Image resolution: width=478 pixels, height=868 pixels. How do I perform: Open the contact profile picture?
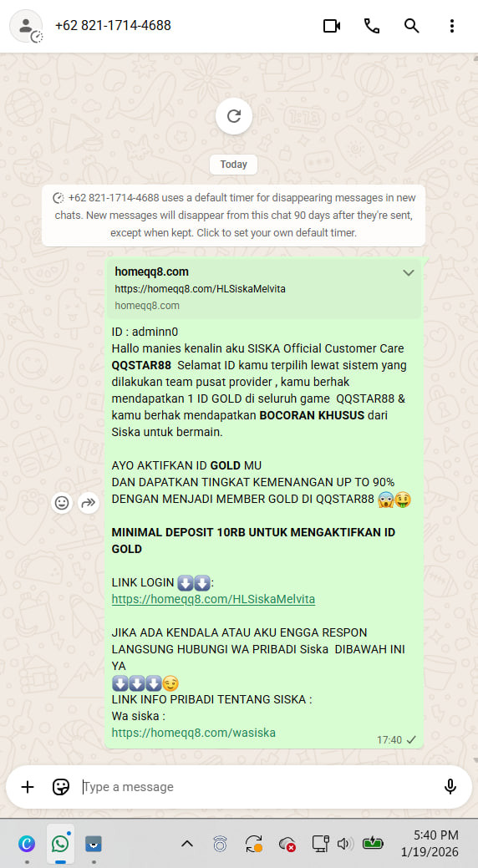(x=26, y=26)
